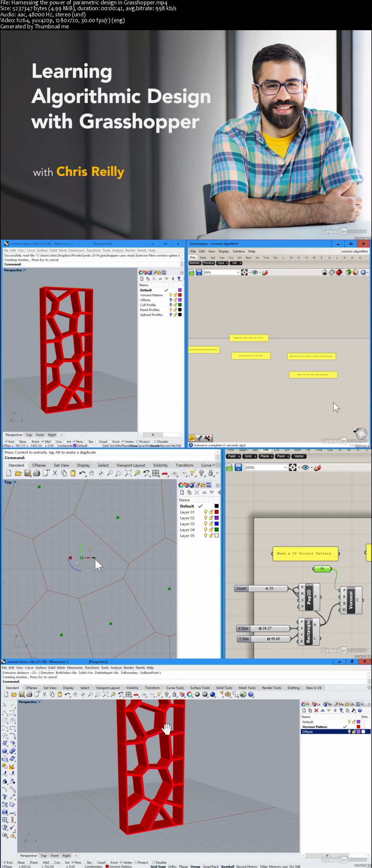Image resolution: width=372 pixels, height=868 pixels.
Task: Click the Make a 2D Voronoi Pattern scribble label
Action: coord(306,553)
